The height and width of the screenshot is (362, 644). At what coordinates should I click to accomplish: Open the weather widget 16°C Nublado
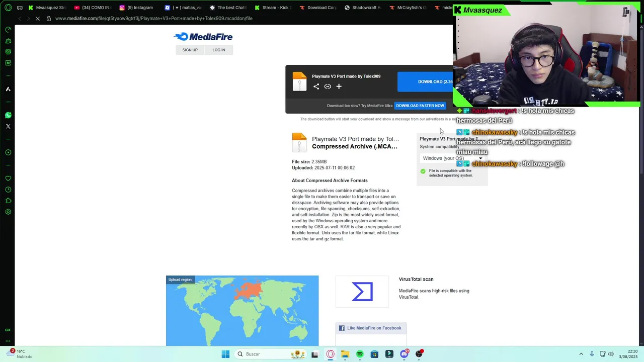point(20,354)
